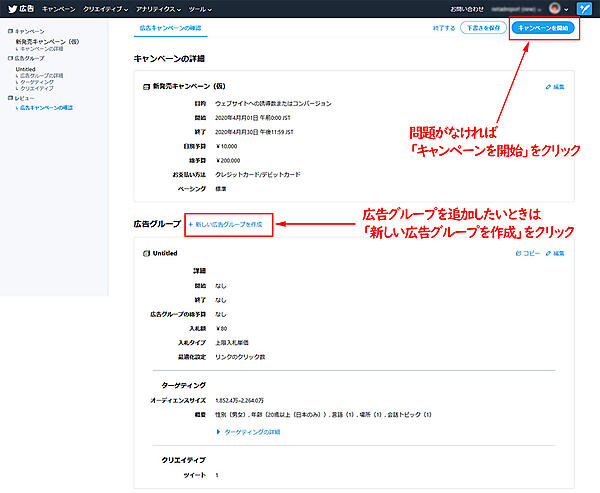Screen dimensions: 600x493
Task: Open キャンペーン in top menu
Action: tap(58, 8)
